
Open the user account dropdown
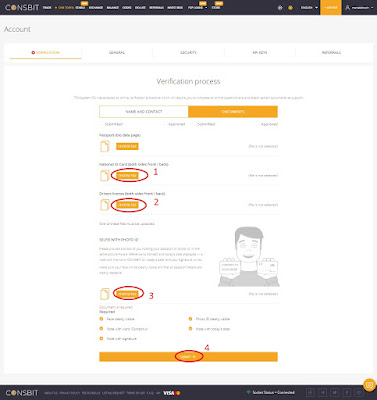[x=359, y=8]
